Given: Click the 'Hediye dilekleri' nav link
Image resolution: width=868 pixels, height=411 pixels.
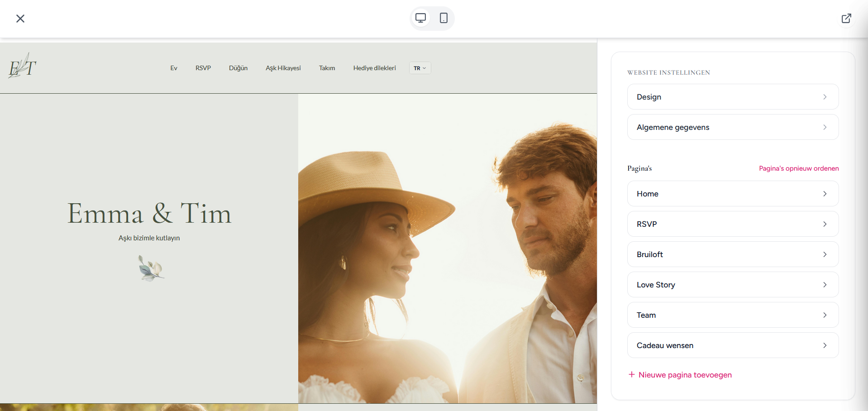Looking at the screenshot, I should (x=374, y=68).
